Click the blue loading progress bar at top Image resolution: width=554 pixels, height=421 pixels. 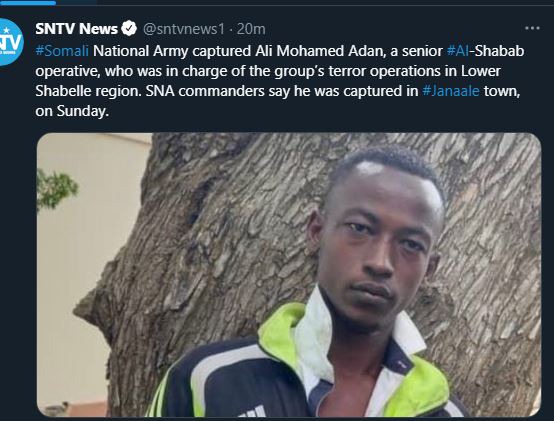tap(28, 2)
